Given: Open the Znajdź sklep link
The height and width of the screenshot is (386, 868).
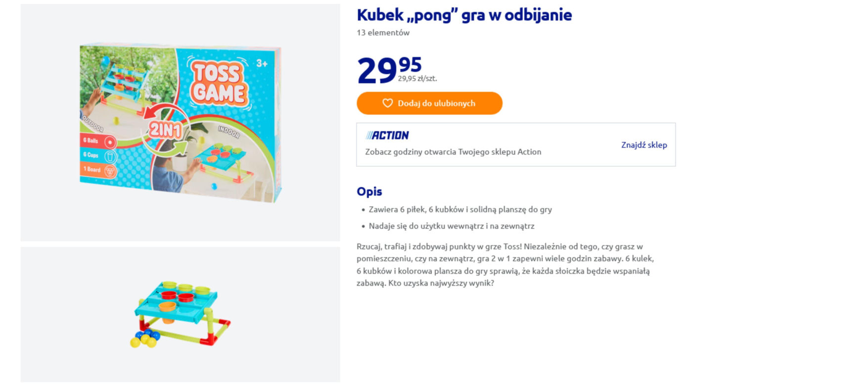Looking at the screenshot, I should point(644,145).
